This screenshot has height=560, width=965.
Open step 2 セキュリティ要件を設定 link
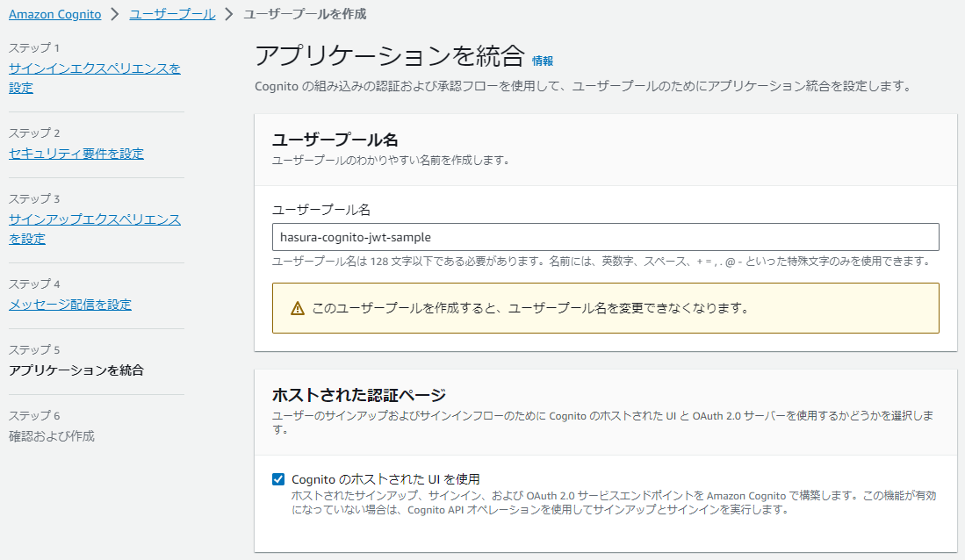76,154
